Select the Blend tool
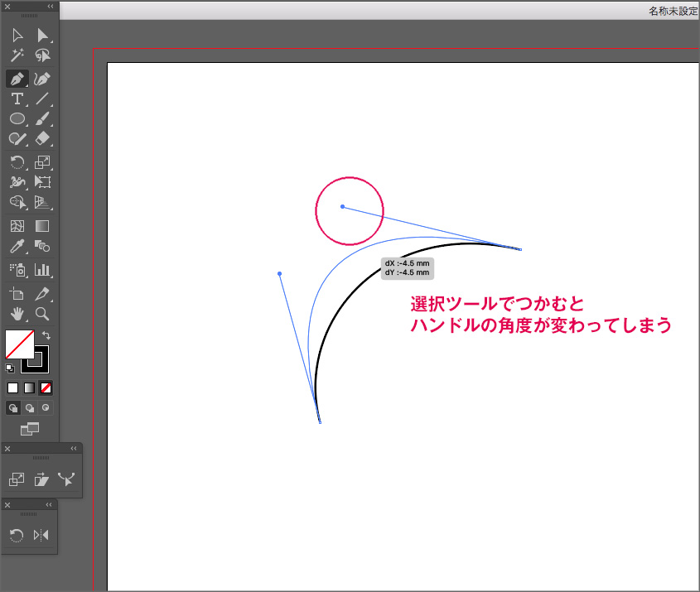This screenshot has width=700, height=592. click(x=42, y=246)
